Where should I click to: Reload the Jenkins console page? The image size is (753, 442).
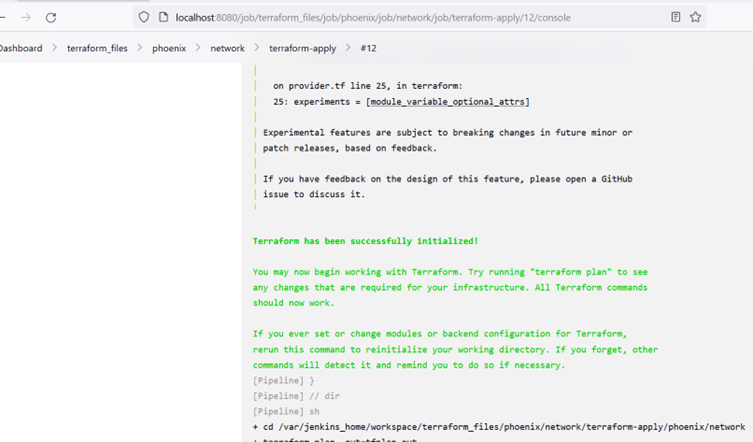pos(51,17)
